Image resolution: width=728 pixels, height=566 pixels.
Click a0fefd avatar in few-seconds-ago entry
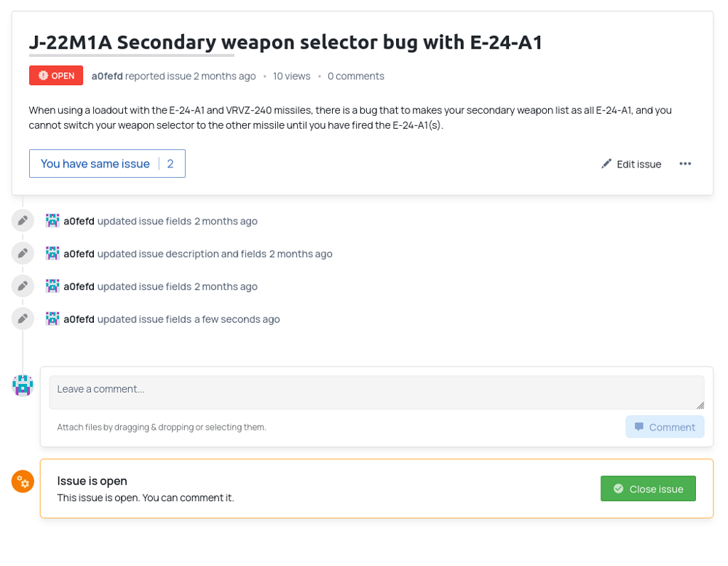[x=52, y=319]
